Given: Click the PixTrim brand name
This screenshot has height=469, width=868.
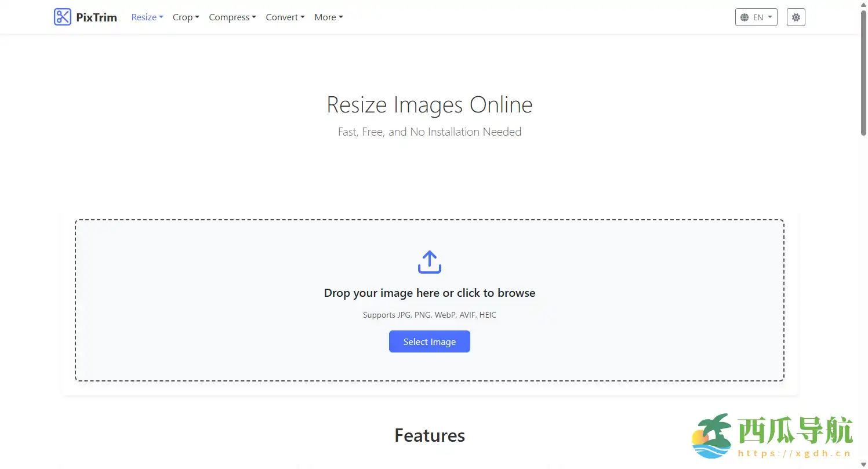Looking at the screenshot, I should click(x=96, y=17).
